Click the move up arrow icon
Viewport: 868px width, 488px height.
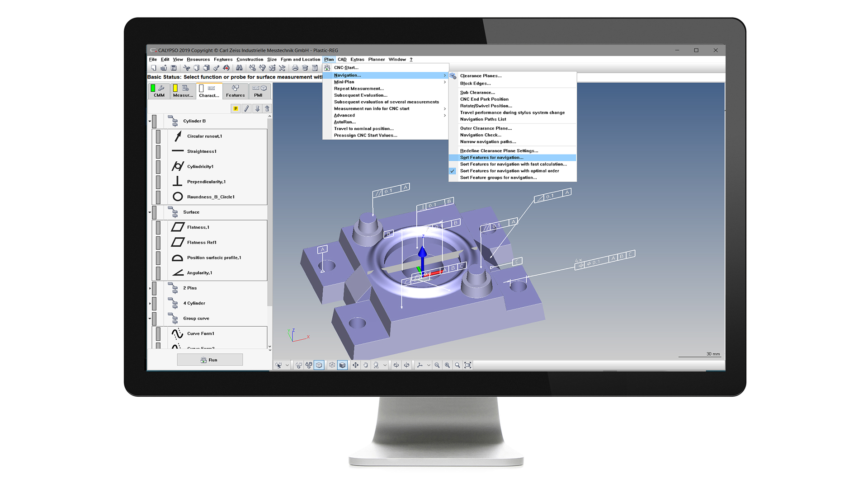[267, 108]
